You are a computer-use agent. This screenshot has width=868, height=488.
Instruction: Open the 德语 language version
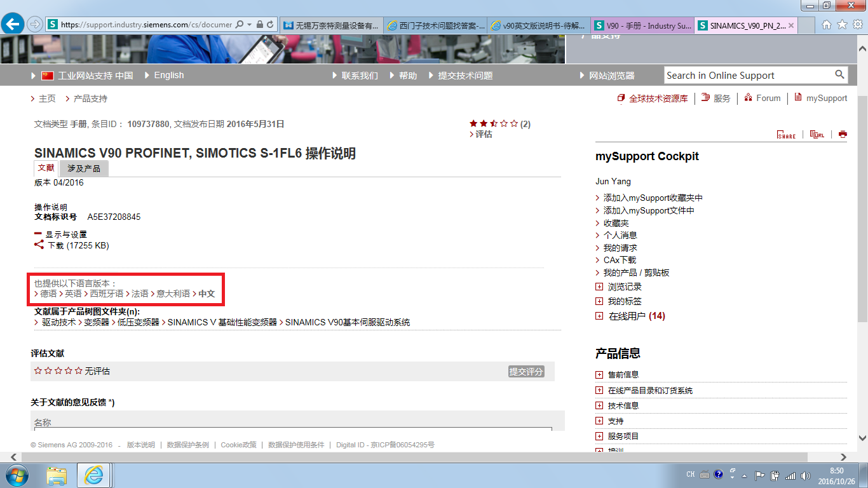[48, 294]
